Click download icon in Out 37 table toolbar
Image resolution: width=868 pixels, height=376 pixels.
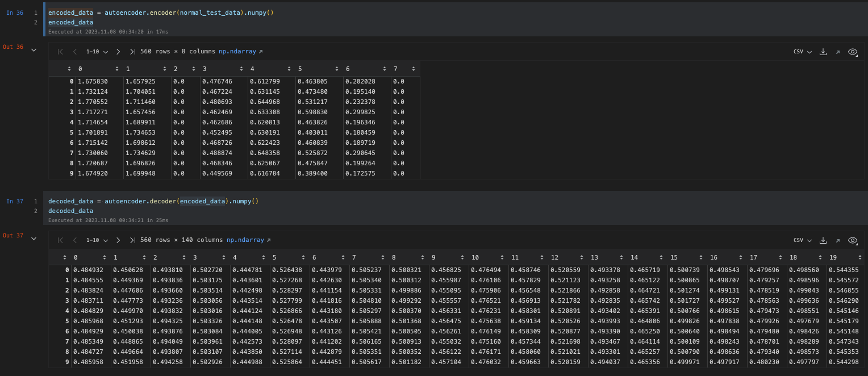823,240
